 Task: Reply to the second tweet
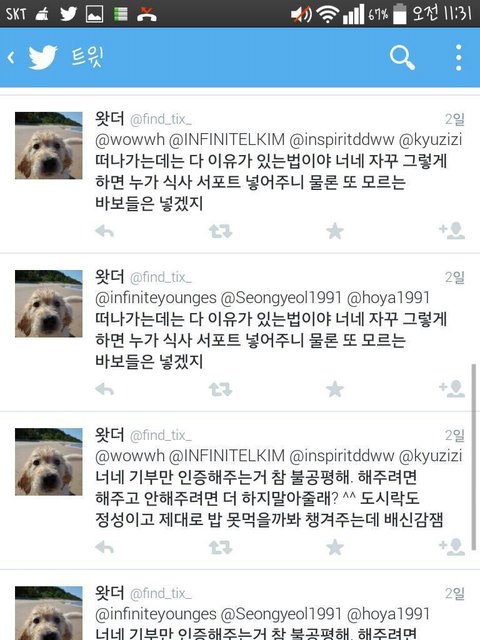coord(104,389)
